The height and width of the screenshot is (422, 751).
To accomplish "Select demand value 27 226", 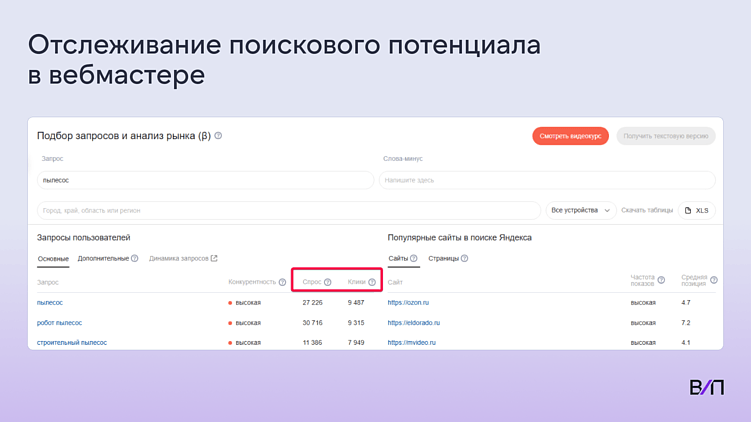I will tap(312, 303).
